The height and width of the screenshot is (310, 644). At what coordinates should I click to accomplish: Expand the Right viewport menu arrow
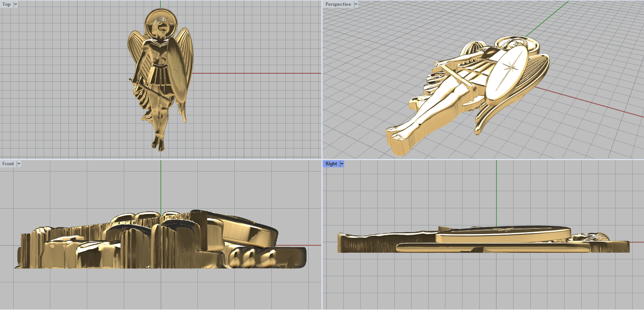[342, 164]
